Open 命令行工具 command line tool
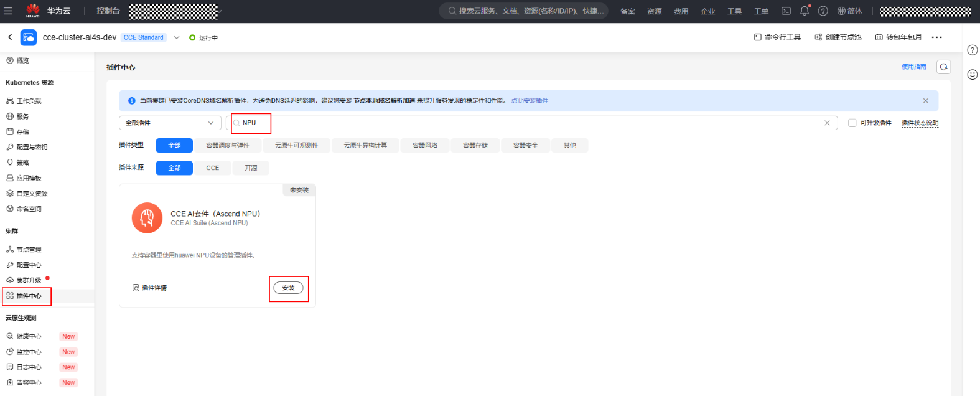 tap(777, 37)
